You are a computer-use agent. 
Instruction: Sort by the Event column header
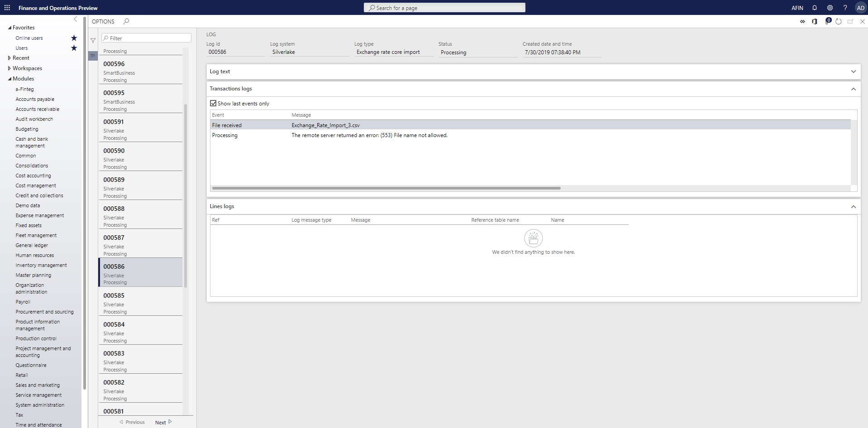click(218, 115)
